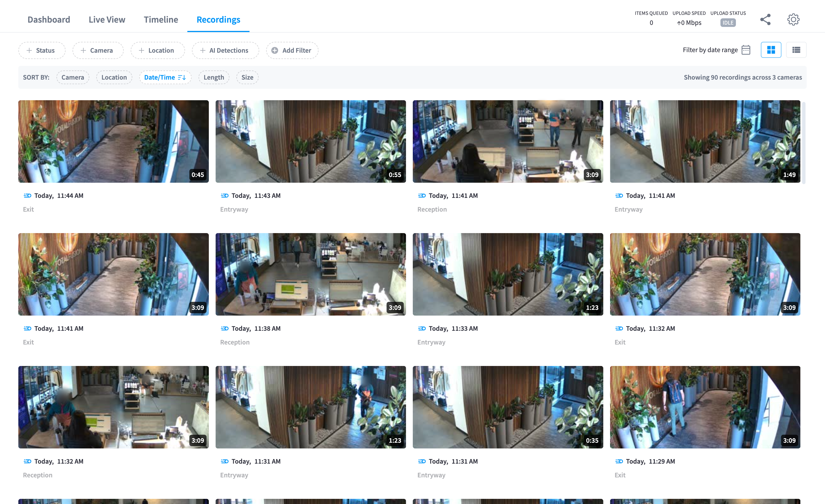This screenshot has height=504, width=825.
Task: Click the motion icon beside 11:32 AM Reception
Action: (27, 461)
